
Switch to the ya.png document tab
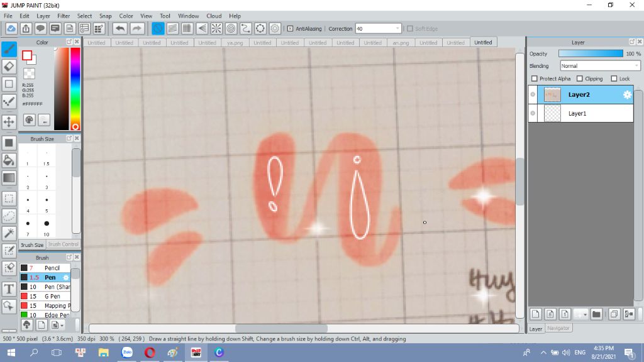coord(235,43)
